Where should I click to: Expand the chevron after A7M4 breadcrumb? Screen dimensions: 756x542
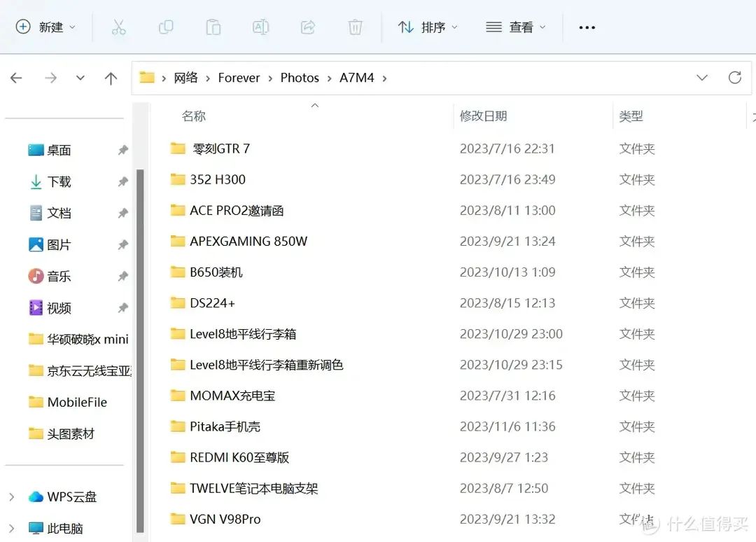click(x=384, y=78)
